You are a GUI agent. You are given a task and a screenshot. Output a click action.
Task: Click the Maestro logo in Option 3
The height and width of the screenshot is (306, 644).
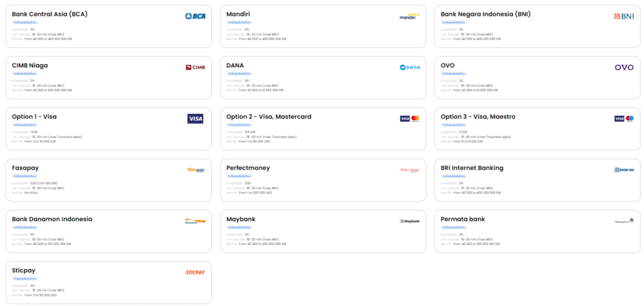tap(630, 118)
